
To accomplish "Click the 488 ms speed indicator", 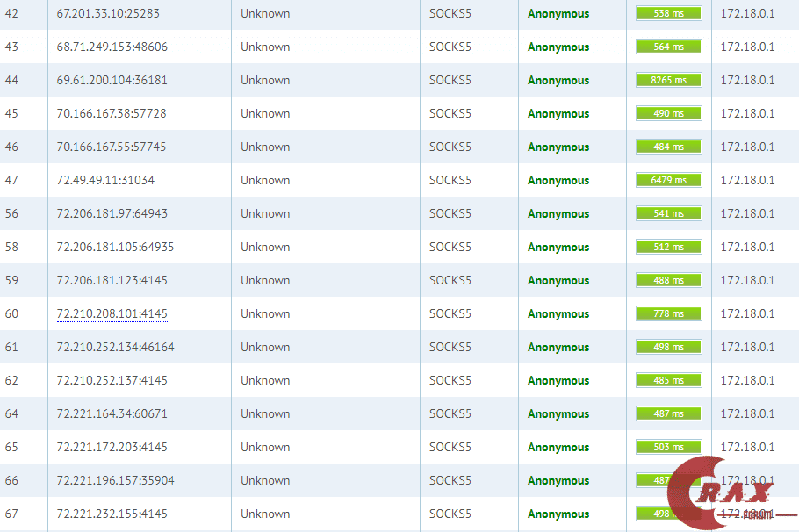I will click(669, 280).
